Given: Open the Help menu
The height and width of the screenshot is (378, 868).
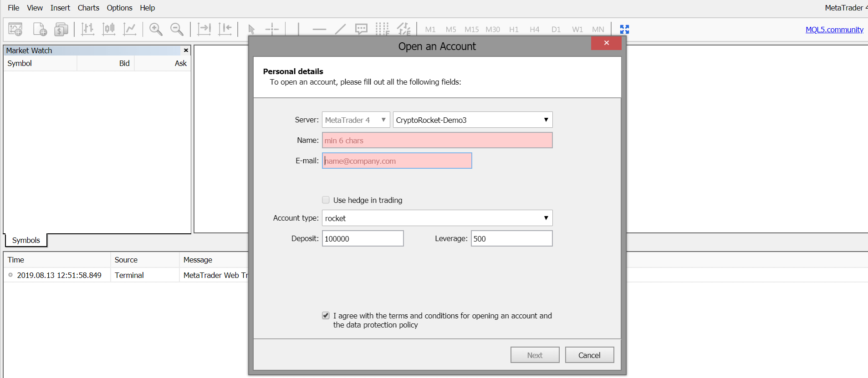Looking at the screenshot, I should click(x=147, y=8).
